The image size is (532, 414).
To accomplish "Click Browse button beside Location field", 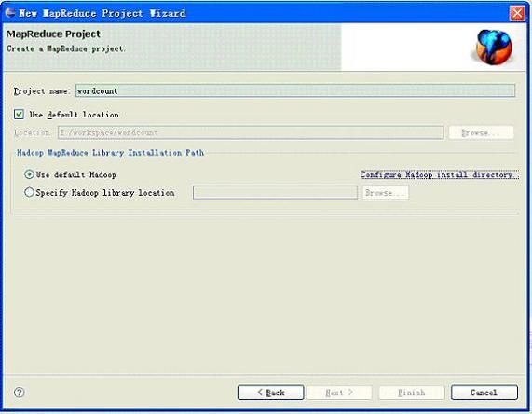I will [481, 132].
